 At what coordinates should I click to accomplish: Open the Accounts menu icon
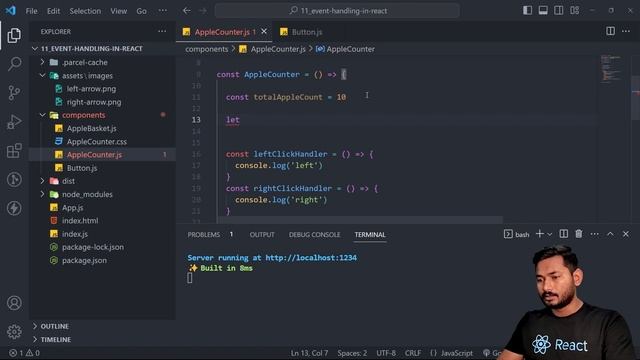[x=14, y=303]
